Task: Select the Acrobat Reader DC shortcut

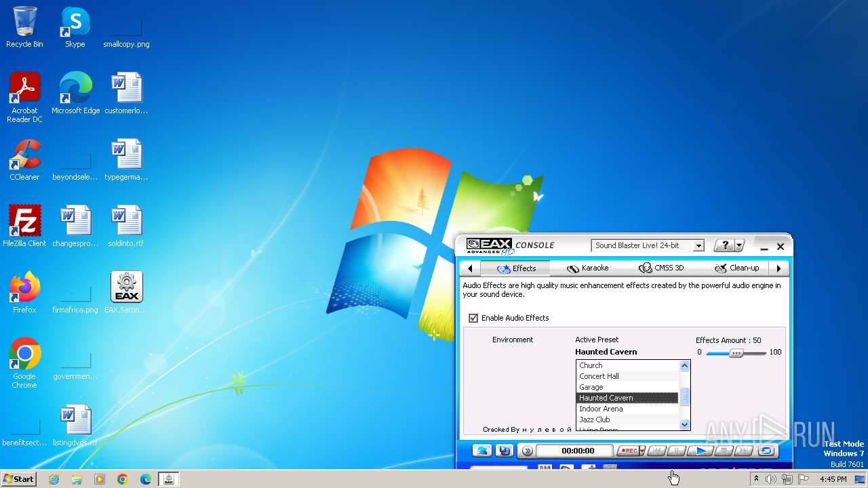Action: [24, 98]
